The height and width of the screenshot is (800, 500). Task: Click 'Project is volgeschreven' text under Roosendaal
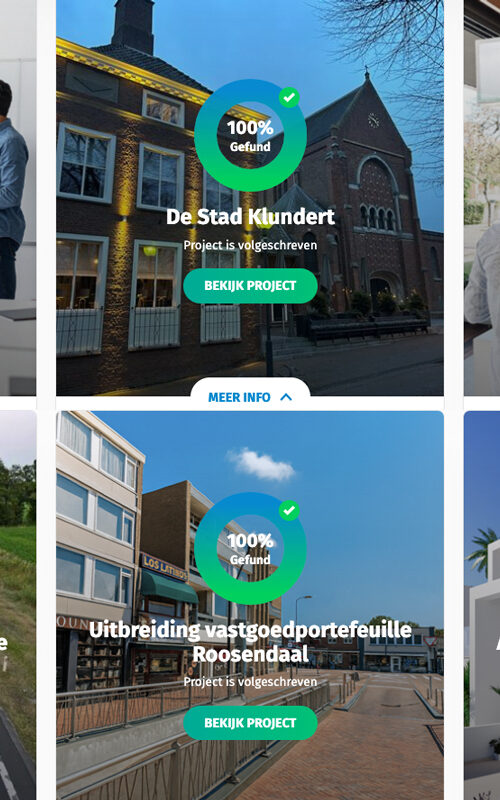click(x=250, y=682)
